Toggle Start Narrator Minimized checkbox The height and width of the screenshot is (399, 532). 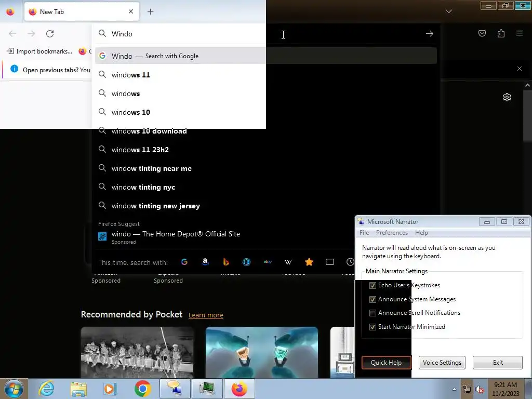(x=373, y=327)
